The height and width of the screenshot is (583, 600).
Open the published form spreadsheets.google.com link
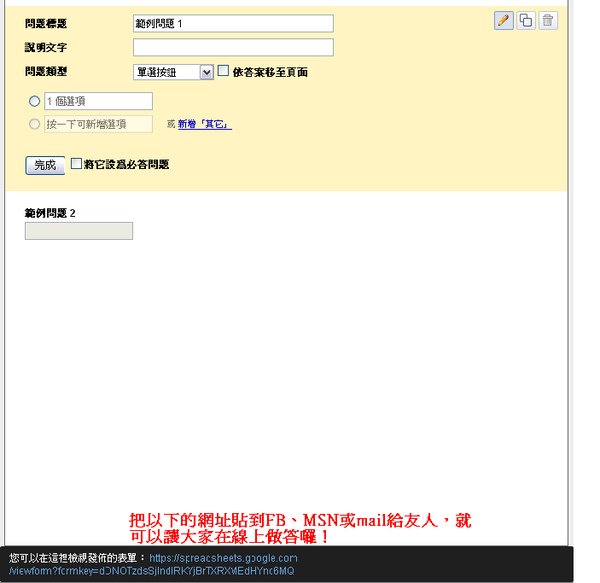153,565
